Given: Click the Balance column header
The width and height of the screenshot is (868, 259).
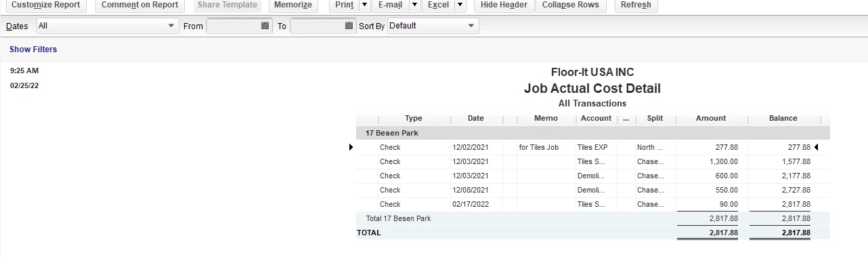Looking at the screenshot, I should [783, 118].
